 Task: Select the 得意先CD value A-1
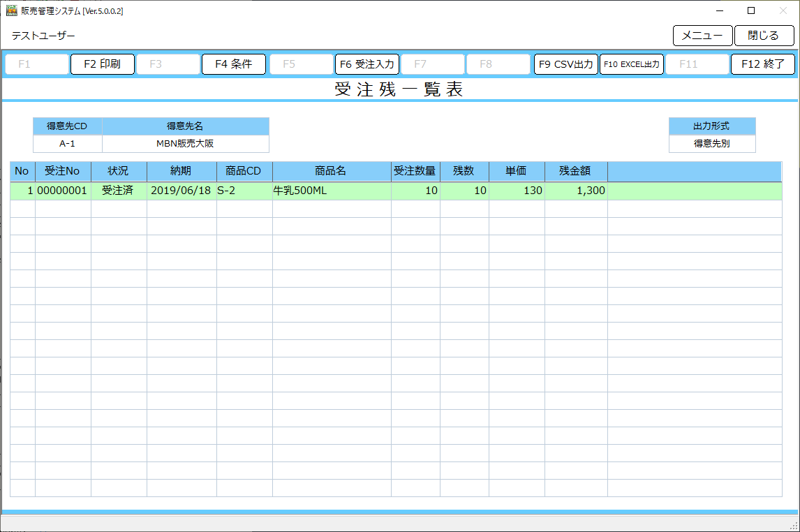click(67, 144)
